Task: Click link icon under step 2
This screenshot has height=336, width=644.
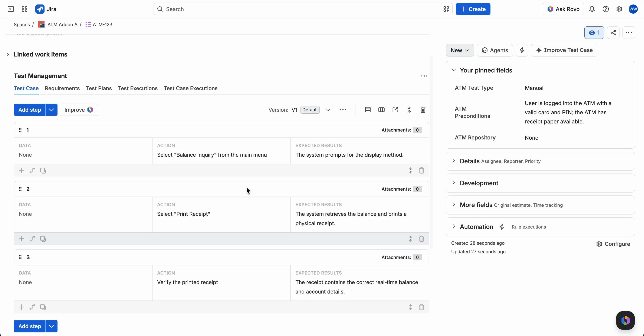Action: click(x=32, y=239)
